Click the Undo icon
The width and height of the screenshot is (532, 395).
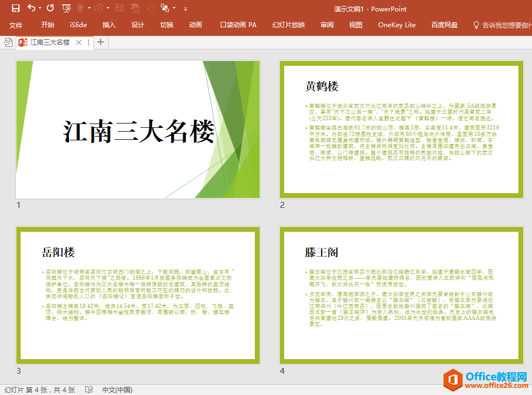[30, 9]
